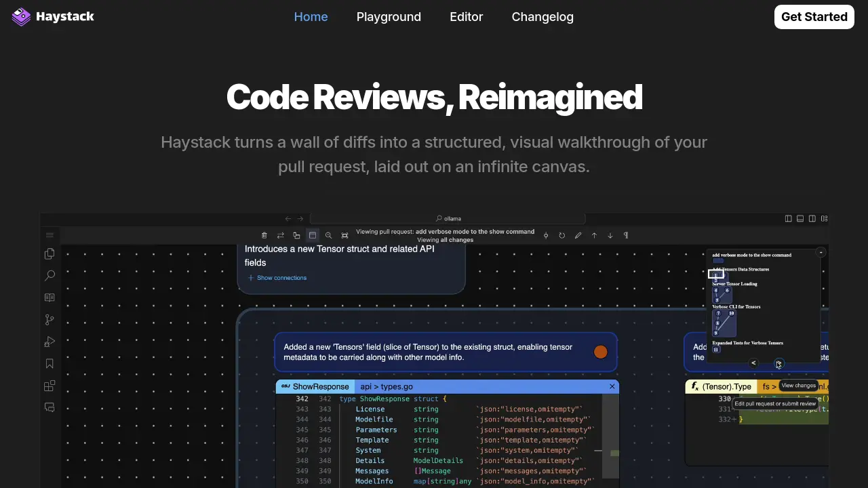Viewport: 868px width, 488px height.
Task: Click the up arrow icon in toolbar
Action: tap(594, 235)
